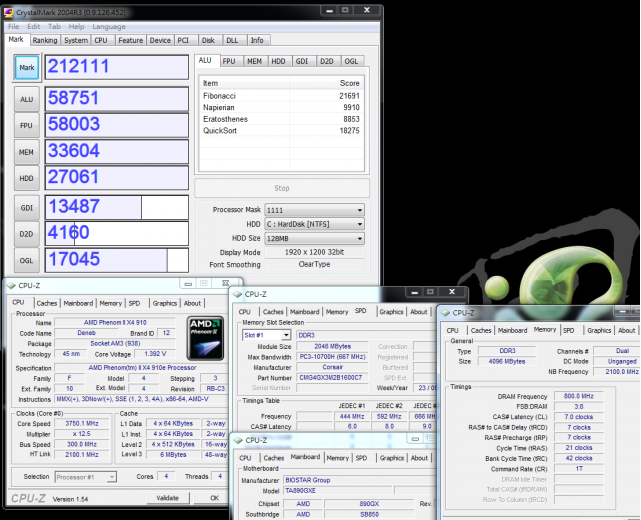The height and width of the screenshot is (520, 641).
Task: Click the AMD Phenom II processor logo
Action: click(x=205, y=338)
